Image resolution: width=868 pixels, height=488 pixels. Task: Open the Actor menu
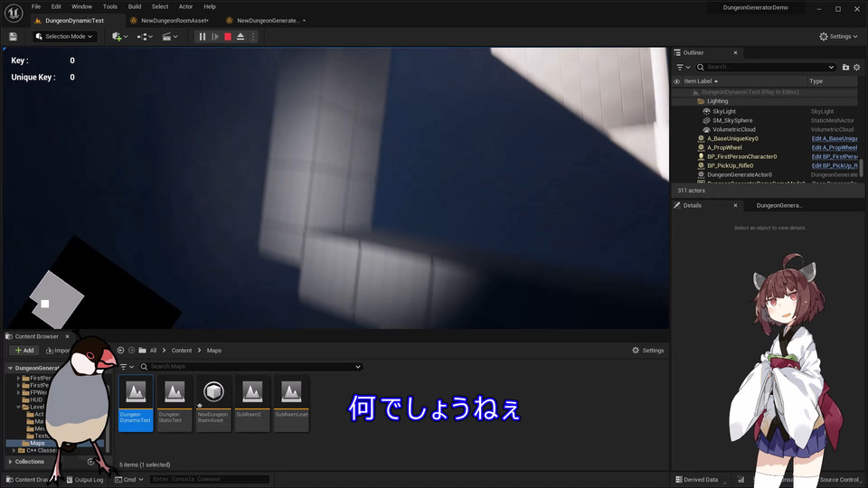185,6
